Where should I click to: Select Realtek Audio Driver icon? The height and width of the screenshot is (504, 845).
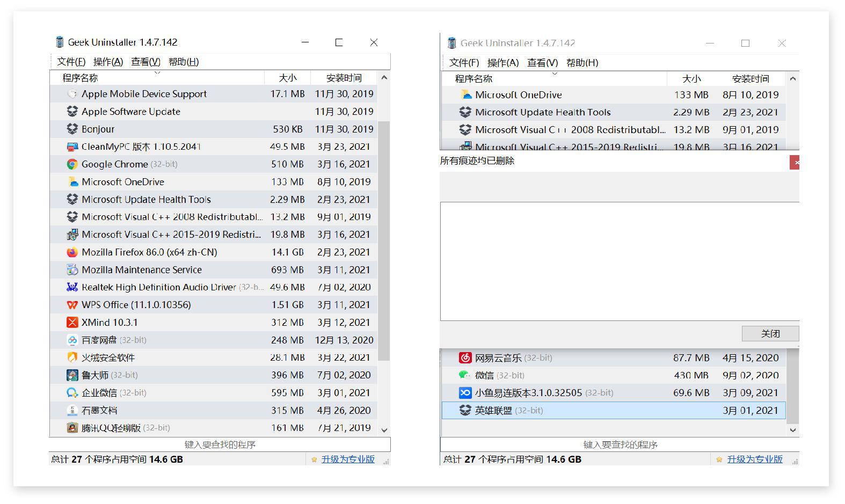(72, 287)
